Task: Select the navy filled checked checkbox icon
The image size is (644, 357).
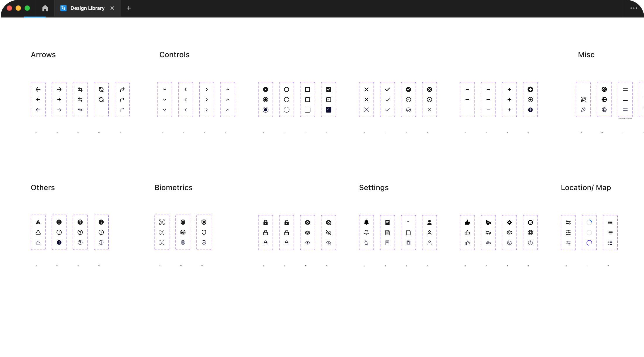Action: pyautogui.click(x=328, y=110)
